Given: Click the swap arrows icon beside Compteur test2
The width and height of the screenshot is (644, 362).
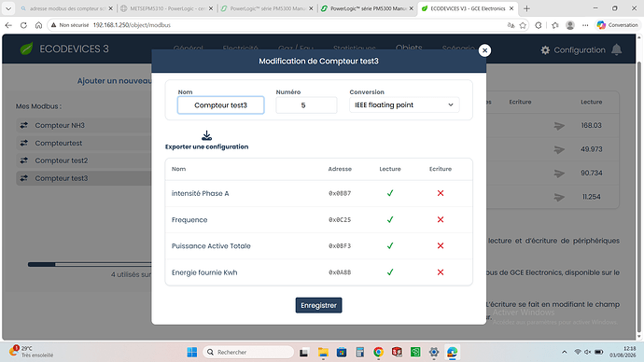Looking at the screenshot, I should click(24, 160).
